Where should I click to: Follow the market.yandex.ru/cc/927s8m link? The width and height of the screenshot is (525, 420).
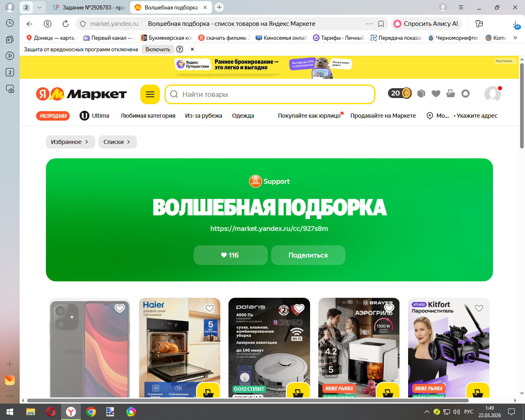(x=269, y=228)
